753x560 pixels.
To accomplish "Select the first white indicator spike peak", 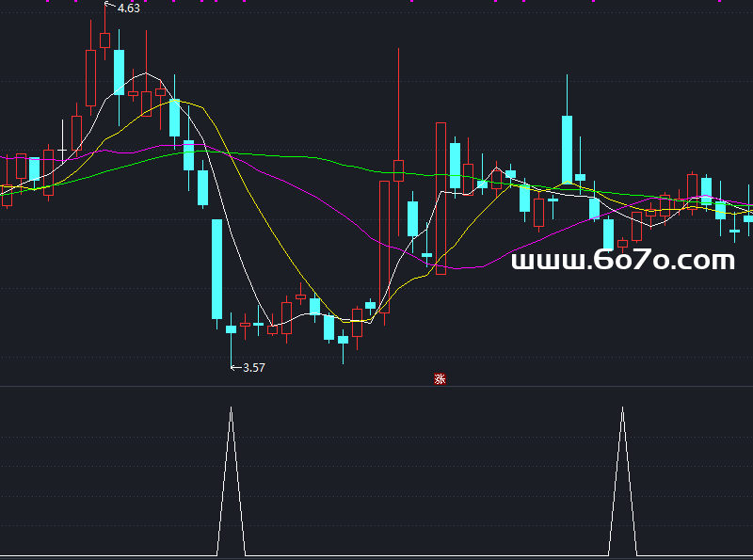I will (x=231, y=410).
